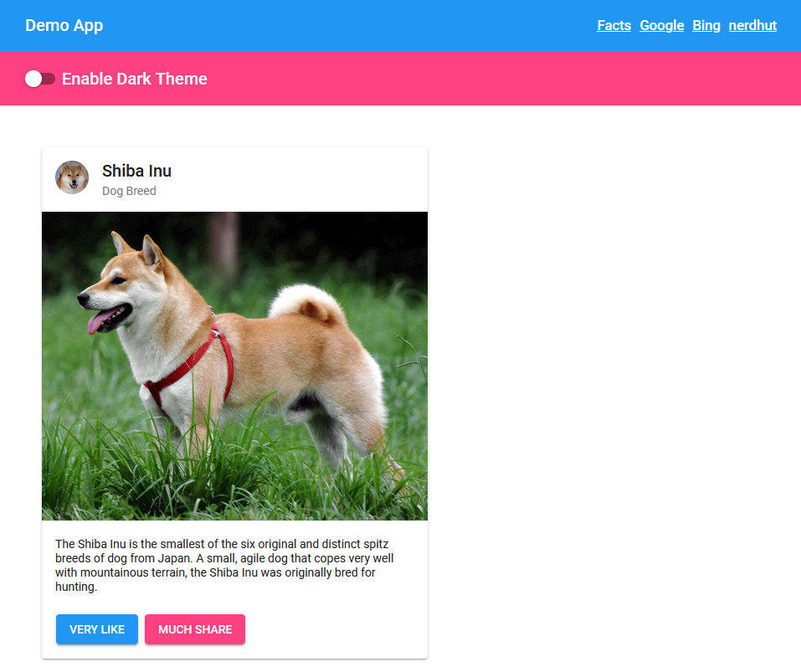Screen dimensions: 801x672
Task: Open the Google link in header
Action: pyautogui.click(x=661, y=26)
